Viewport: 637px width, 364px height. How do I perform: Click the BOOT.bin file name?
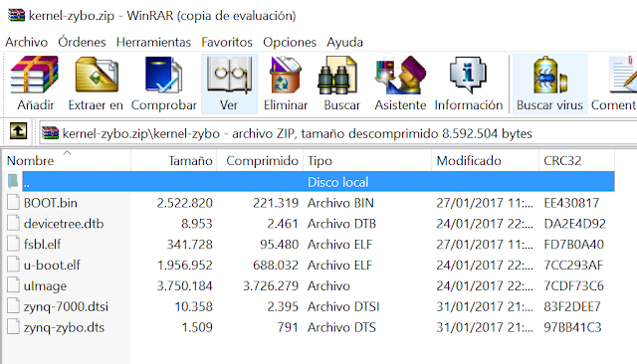click(51, 203)
